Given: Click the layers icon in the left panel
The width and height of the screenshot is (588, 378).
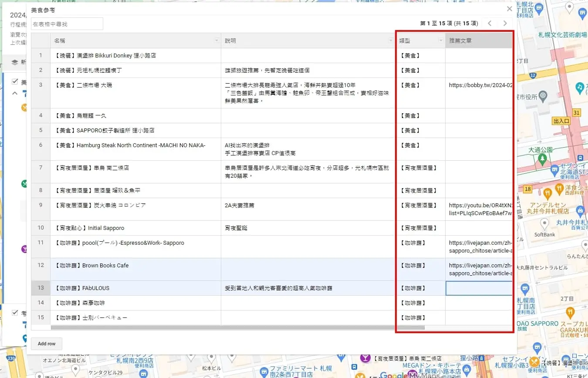Looking at the screenshot, I should coord(15,62).
